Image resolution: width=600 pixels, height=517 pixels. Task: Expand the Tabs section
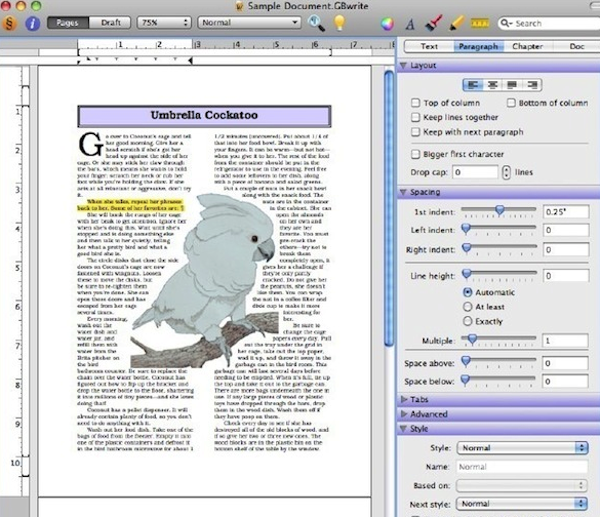pos(404,399)
